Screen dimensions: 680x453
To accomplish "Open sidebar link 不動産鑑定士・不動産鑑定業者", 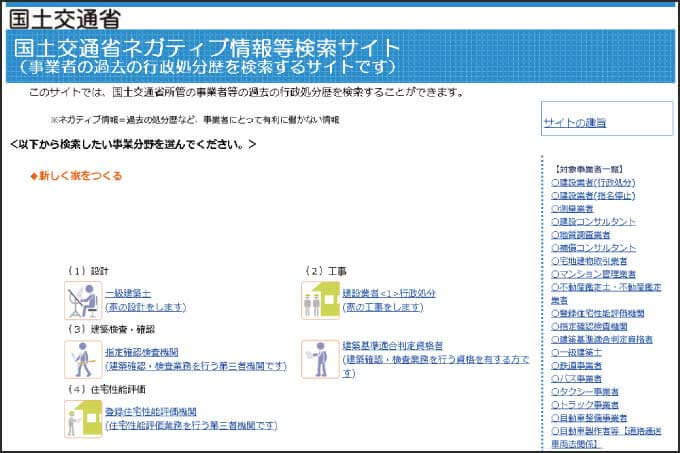I will coord(606,293).
